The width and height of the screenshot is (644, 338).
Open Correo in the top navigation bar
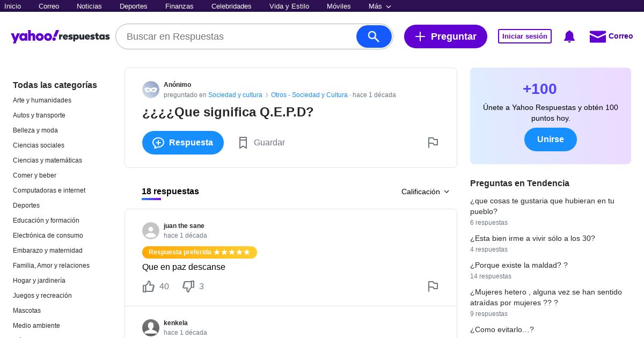(x=49, y=6)
